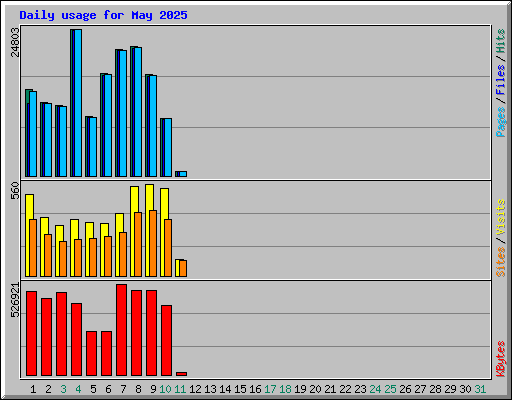This screenshot has height=400, width=512.
Task: Click the tallest pages bar for day 4
Action: point(78,103)
